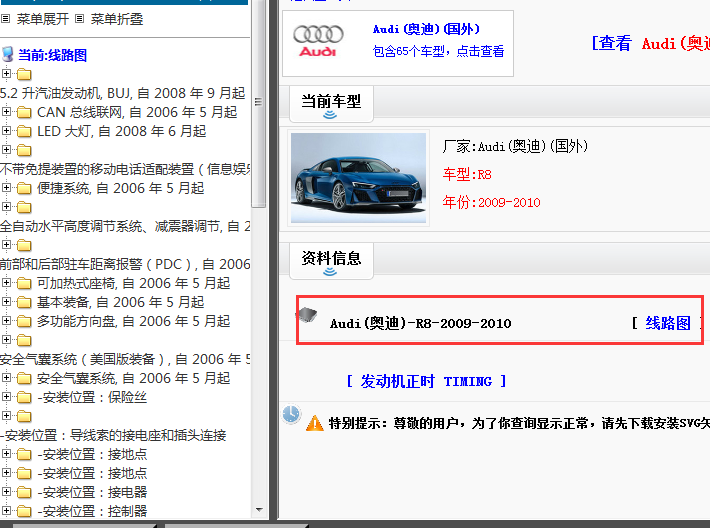The height and width of the screenshot is (528, 710).
Task: Expand the 便捷系统 tree node
Action: point(6,187)
